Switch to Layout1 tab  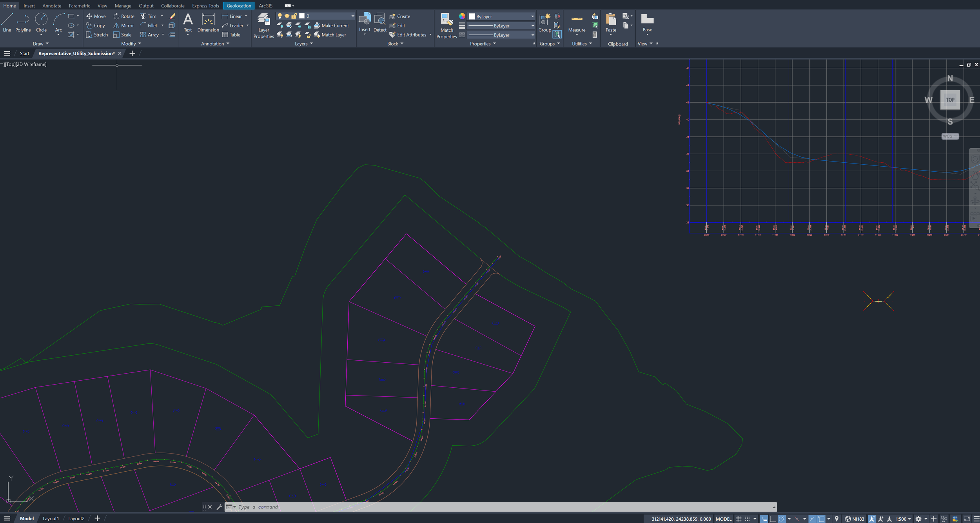pos(51,518)
